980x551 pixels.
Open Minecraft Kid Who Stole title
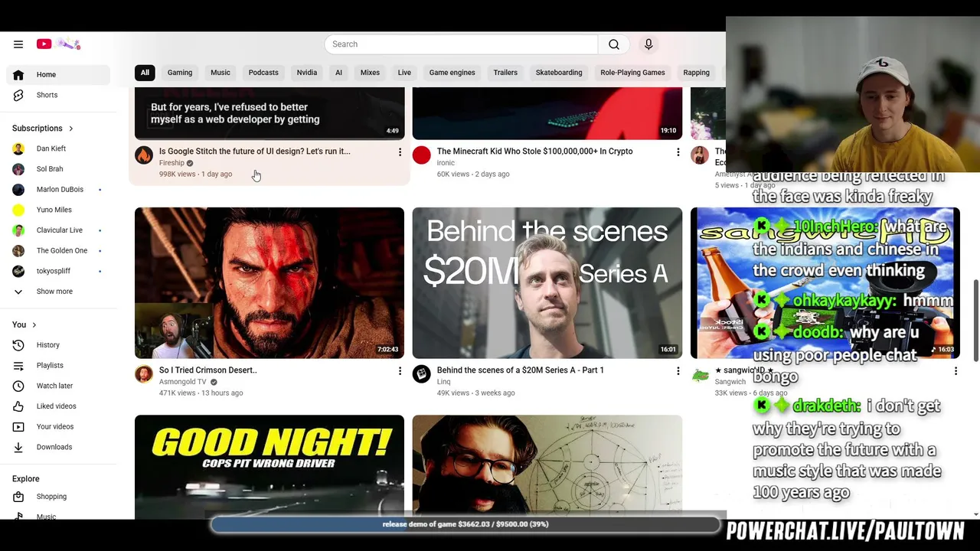(x=534, y=152)
